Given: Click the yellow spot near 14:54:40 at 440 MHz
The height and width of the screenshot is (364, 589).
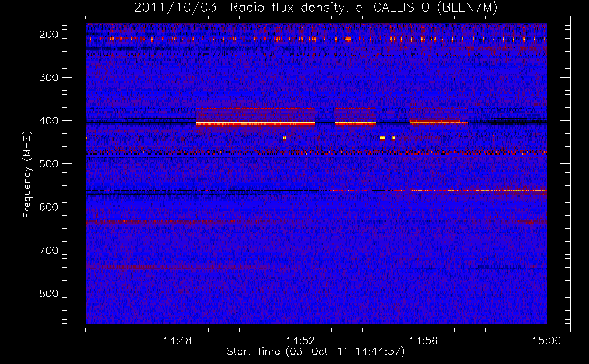Looking at the screenshot, I should (x=383, y=138).
